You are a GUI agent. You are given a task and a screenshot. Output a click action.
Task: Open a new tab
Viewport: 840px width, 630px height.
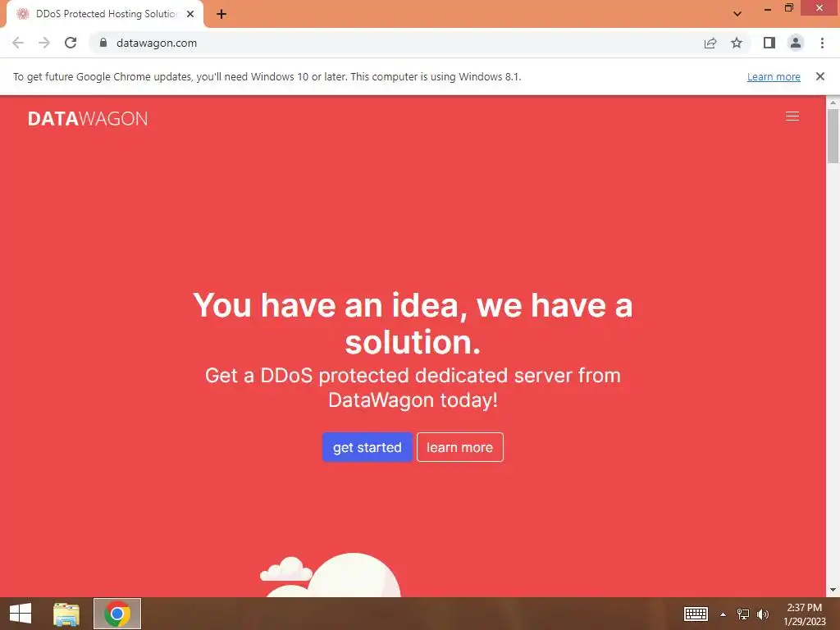click(x=221, y=14)
